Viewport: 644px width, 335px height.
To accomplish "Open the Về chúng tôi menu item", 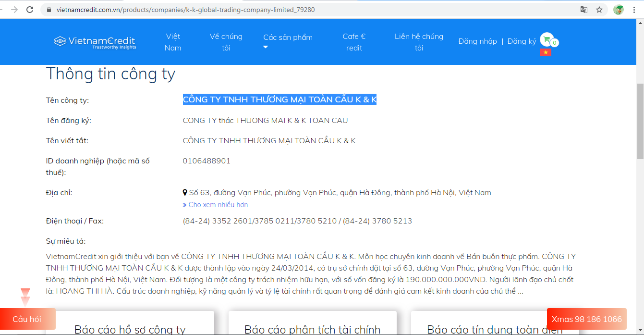I will [226, 42].
